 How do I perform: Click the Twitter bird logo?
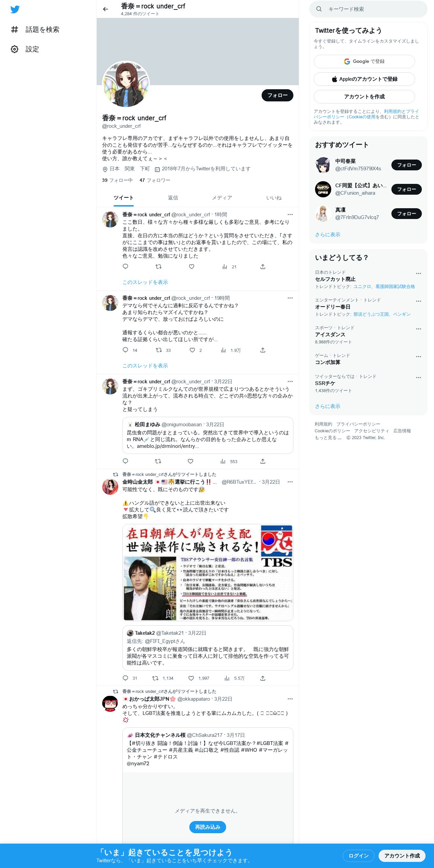click(x=15, y=9)
